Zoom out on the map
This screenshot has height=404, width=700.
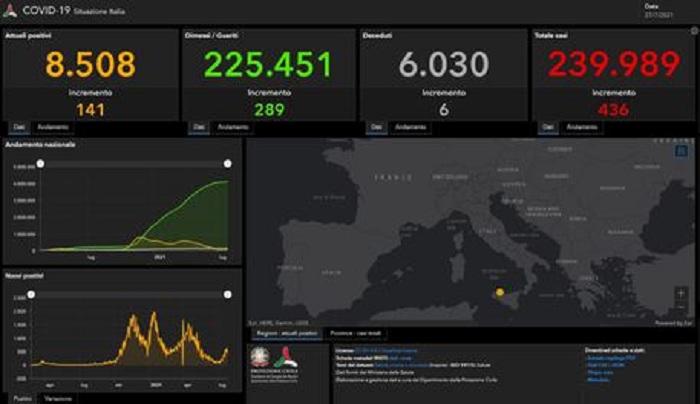point(682,308)
